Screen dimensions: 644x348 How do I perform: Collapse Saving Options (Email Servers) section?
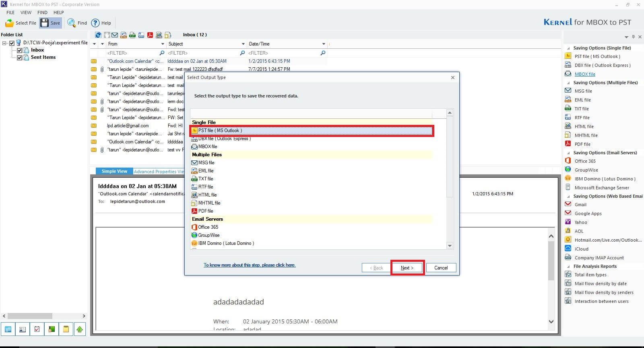click(568, 153)
